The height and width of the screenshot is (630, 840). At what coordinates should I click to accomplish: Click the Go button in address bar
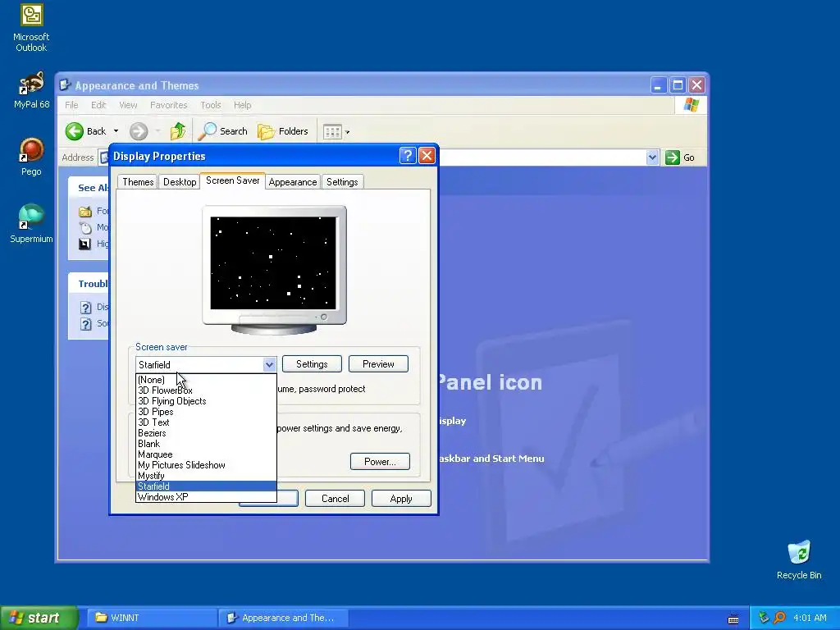680,157
